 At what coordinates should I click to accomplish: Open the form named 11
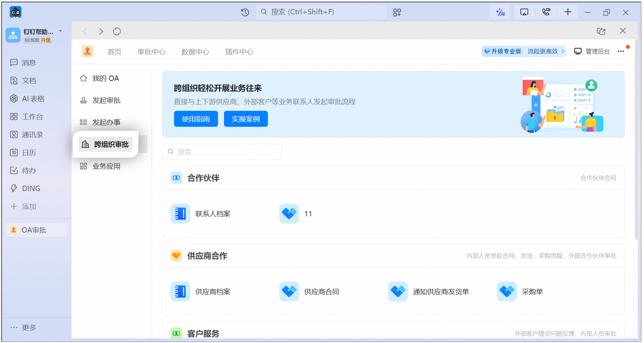[296, 214]
